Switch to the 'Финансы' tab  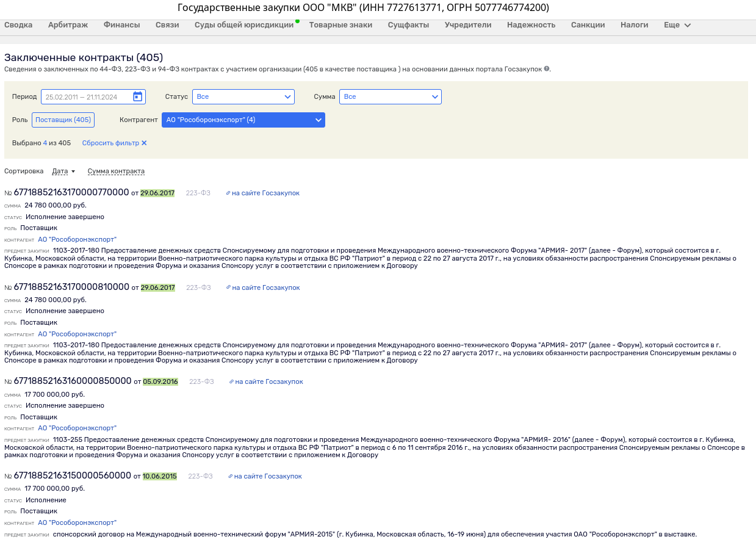122,25
